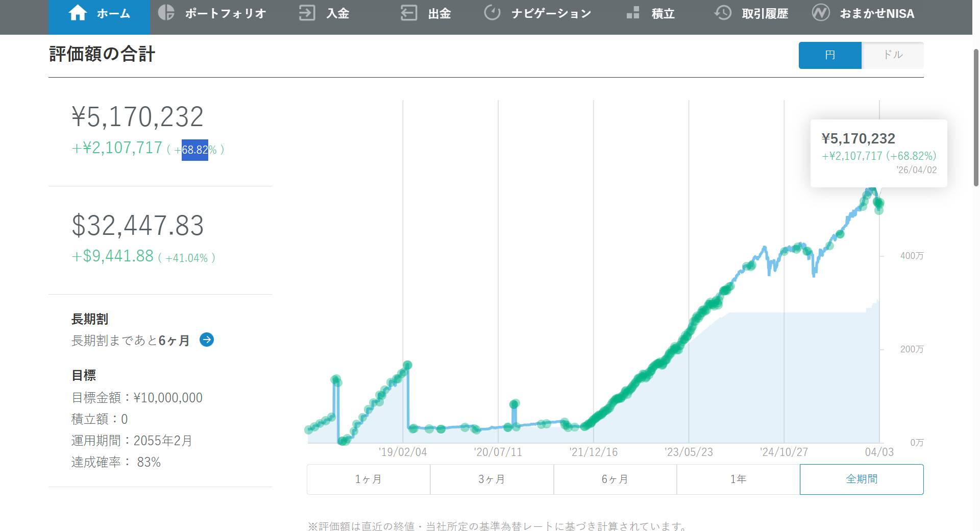Image resolution: width=980 pixels, height=531 pixels.
Task: Select the ポートフォリオ pie chart icon
Action: [x=166, y=13]
